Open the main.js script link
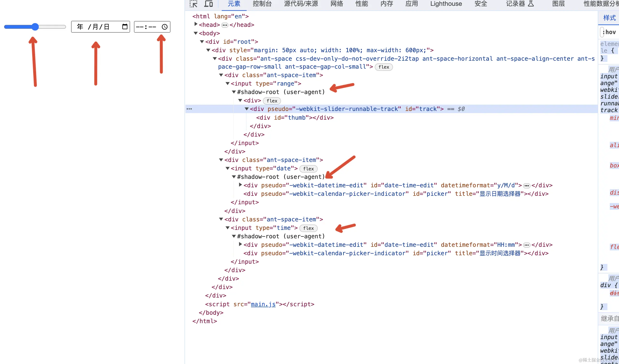The image size is (619, 364). (x=263, y=304)
